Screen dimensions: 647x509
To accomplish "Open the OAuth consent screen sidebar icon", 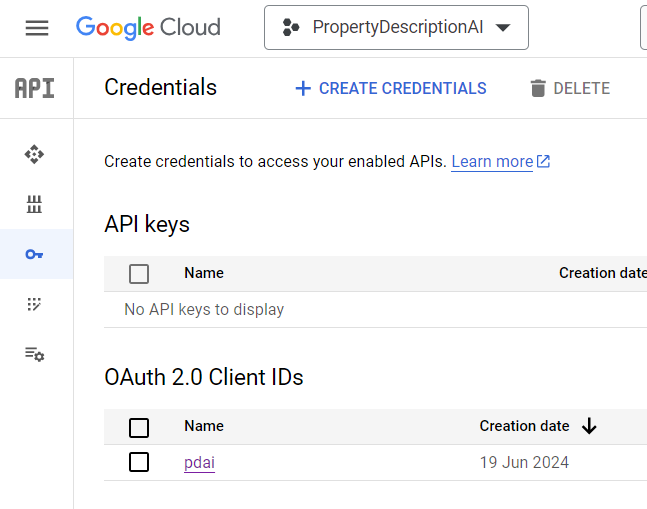I will (x=35, y=304).
